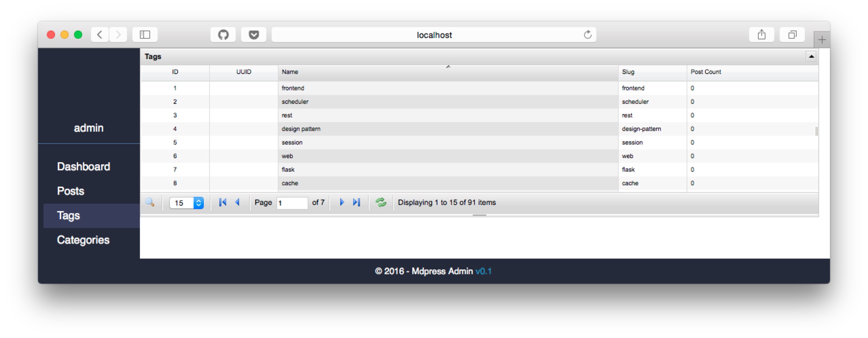Image resolution: width=868 pixels, height=338 pixels.
Task: Click the design-pattern slug cell
Action: [x=652, y=129]
